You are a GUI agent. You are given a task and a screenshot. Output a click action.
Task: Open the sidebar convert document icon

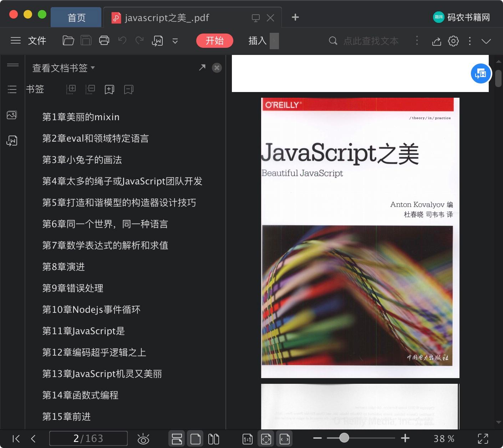12,141
